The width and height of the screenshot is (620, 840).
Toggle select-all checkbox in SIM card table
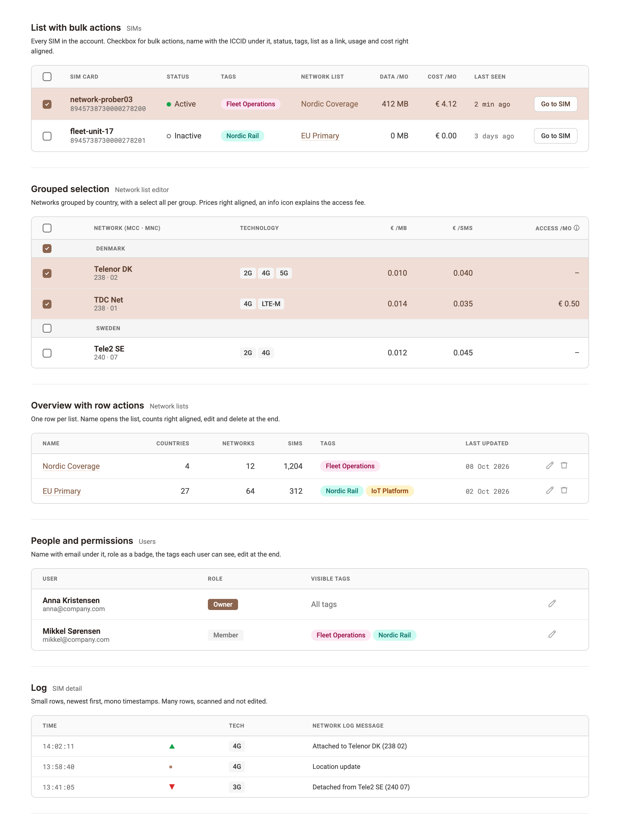click(x=47, y=77)
